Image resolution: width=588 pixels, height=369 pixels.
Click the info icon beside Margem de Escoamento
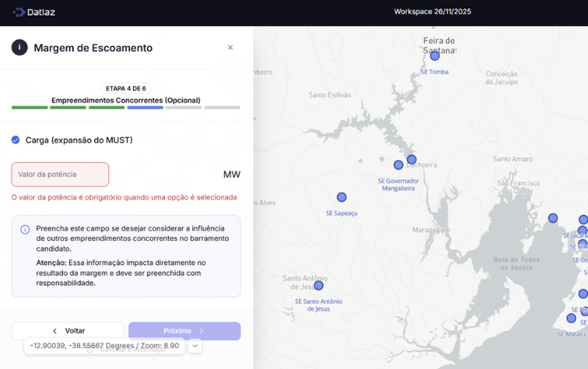[x=19, y=48]
